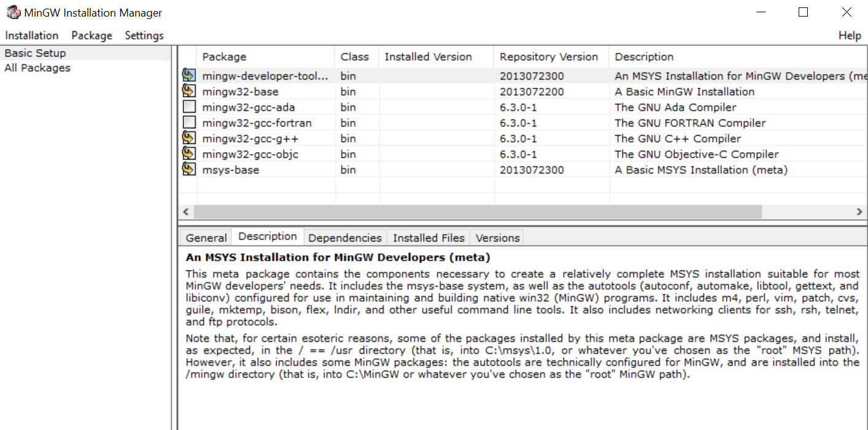Image resolution: width=868 pixels, height=430 pixels.
Task: Show the Installed Files tab
Action: click(428, 238)
